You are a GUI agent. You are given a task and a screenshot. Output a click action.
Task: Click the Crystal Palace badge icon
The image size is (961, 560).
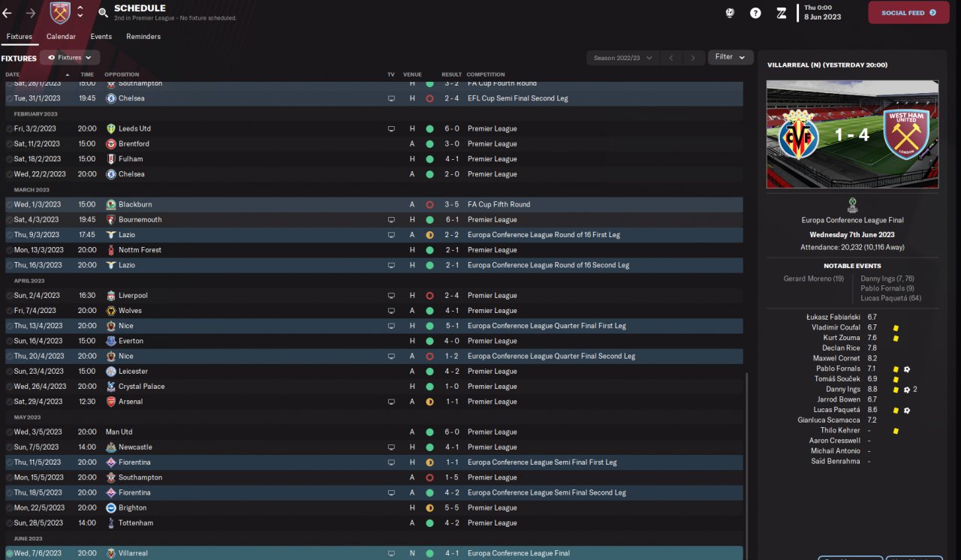pos(111,386)
